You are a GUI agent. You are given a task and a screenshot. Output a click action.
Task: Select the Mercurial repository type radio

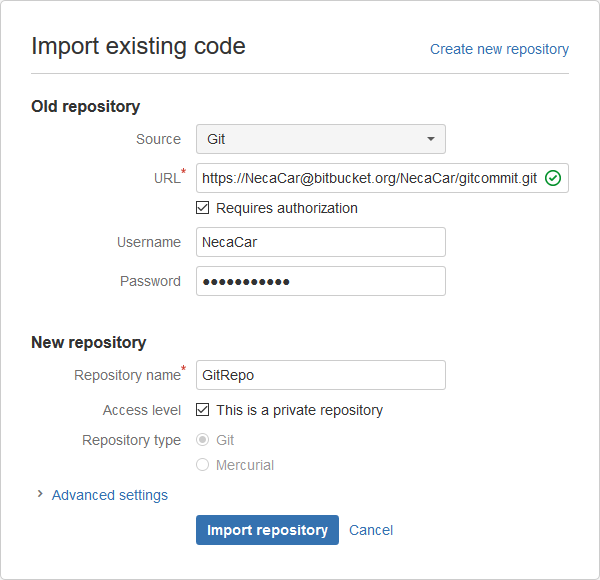click(x=203, y=465)
